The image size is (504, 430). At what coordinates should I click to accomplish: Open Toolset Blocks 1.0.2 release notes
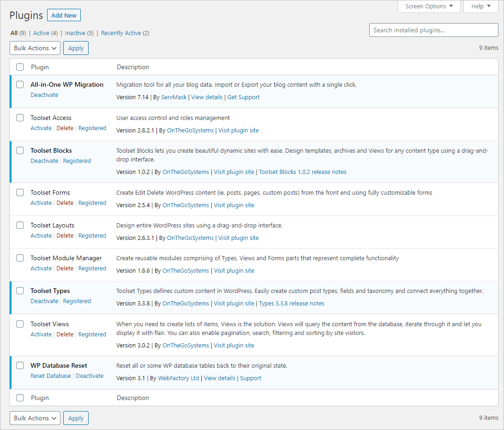(303, 172)
